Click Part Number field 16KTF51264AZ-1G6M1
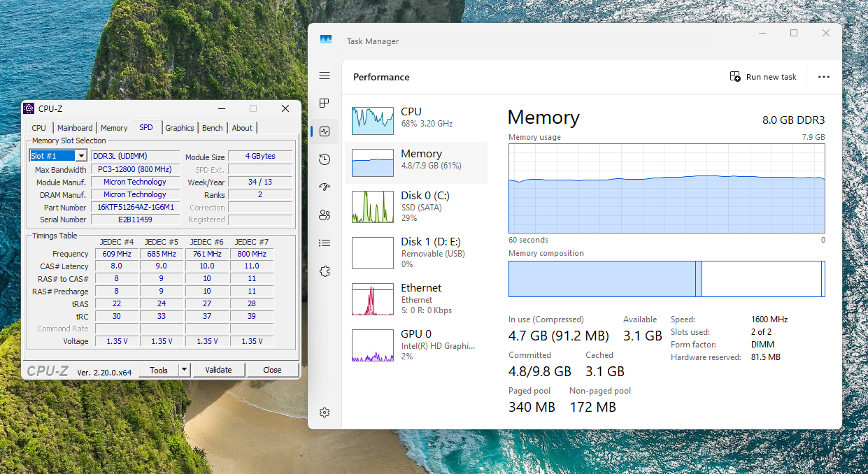Screen dimensions: 868x474 [136, 208]
